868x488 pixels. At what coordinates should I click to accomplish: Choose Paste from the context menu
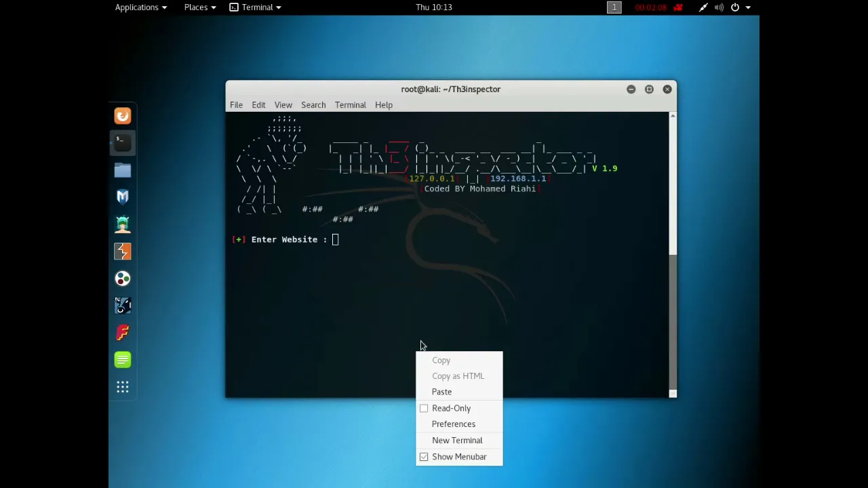[x=459, y=392]
